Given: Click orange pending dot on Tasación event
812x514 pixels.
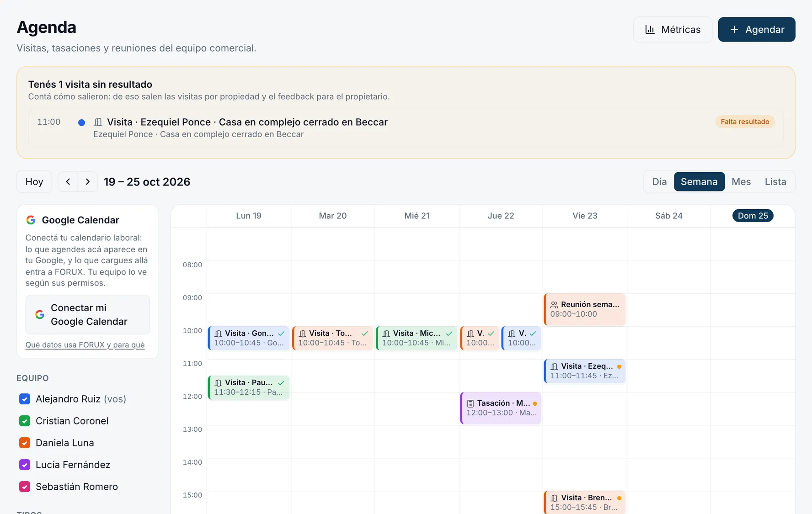Looking at the screenshot, I should 535,403.
